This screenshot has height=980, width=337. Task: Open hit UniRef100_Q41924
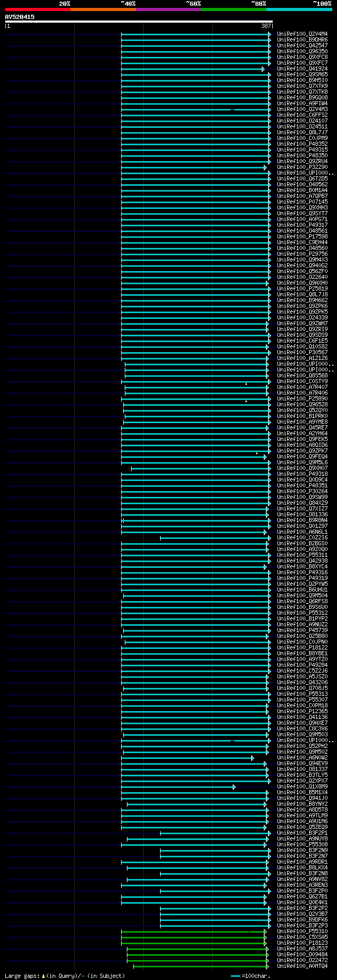[x=302, y=68]
